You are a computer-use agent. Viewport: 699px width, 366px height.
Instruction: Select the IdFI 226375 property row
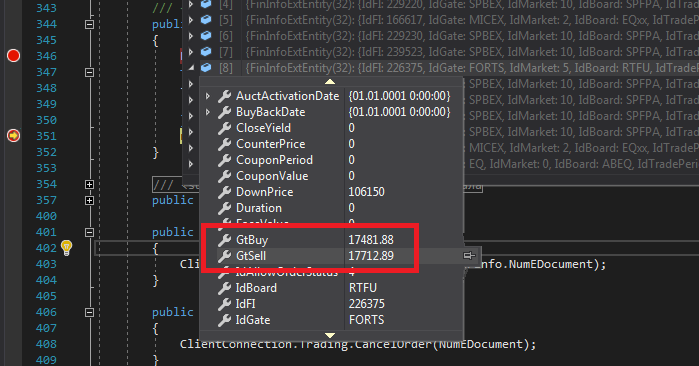331,304
